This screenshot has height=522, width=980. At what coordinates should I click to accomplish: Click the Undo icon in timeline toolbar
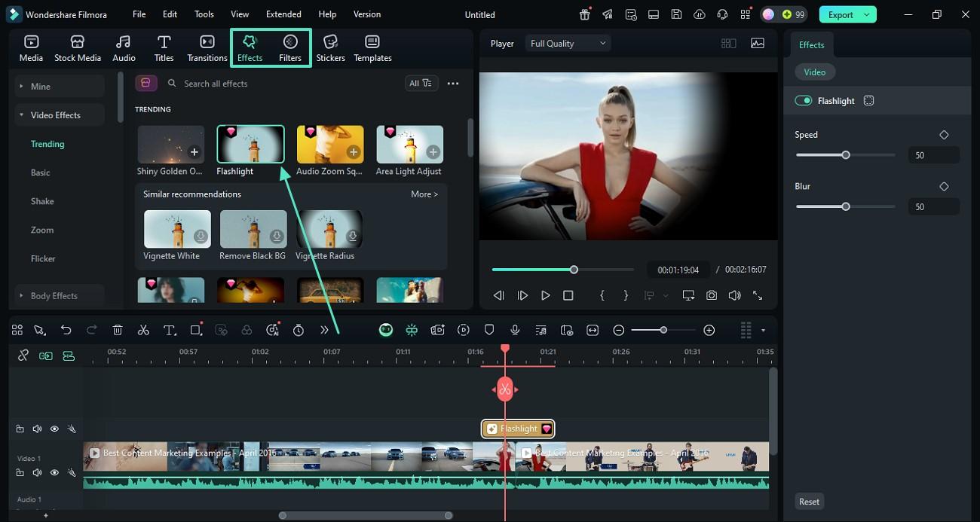pos(66,330)
